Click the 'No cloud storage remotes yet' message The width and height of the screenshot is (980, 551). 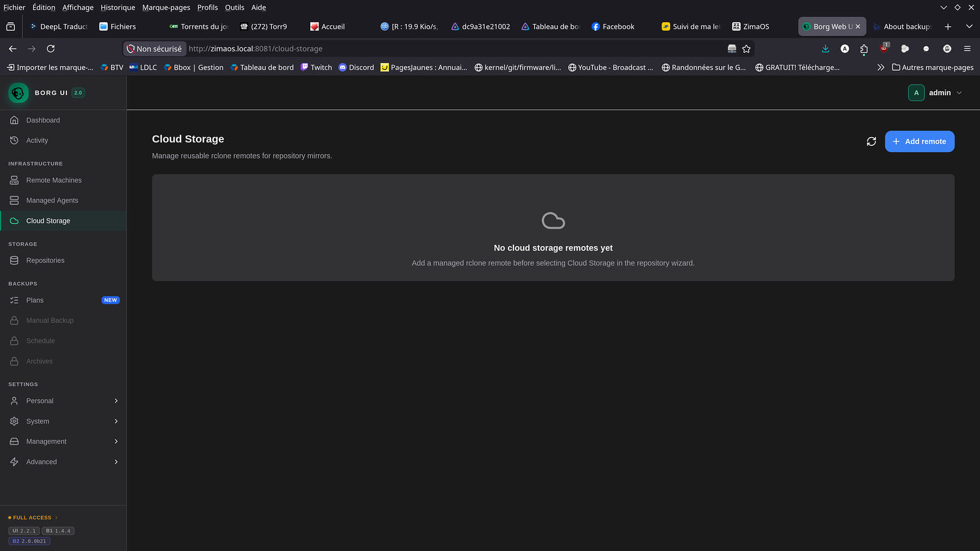[x=553, y=248]
